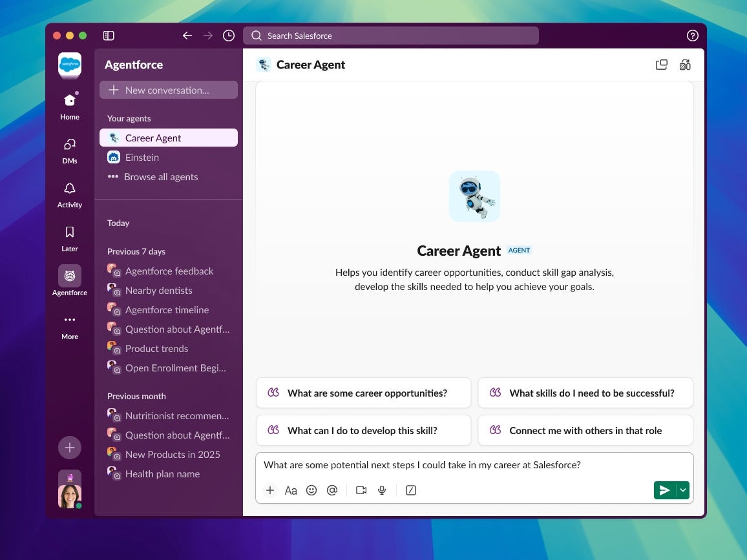Open New Products in 2025 conversation
This screenshot has height=560, width=747.
(168, 455)
